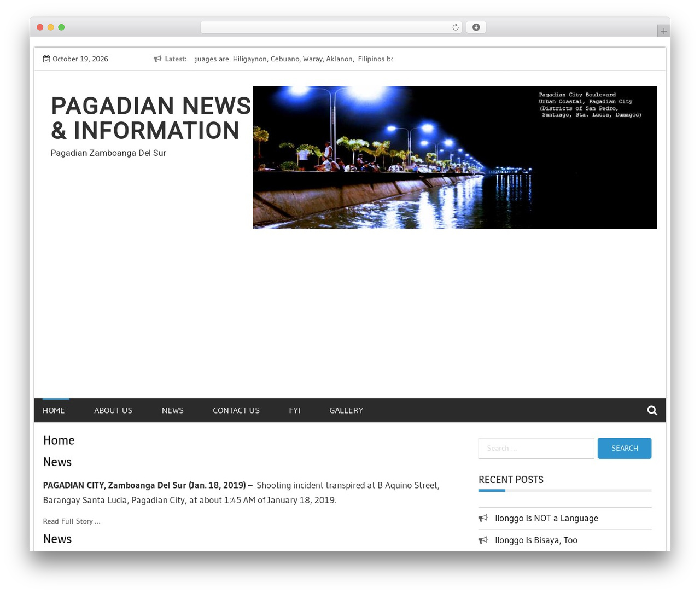Click the browser address bar
Screen dimensions: 700x593
[331, 27]
